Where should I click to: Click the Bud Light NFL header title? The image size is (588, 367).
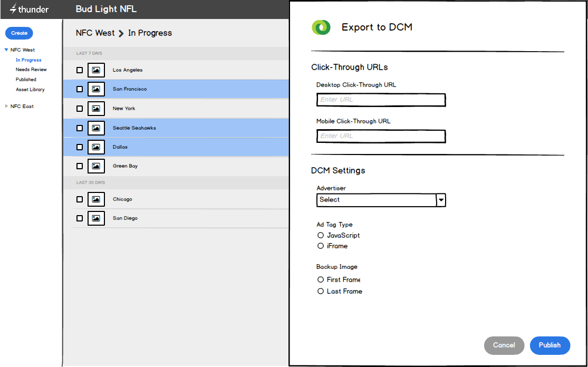[106, 9]
